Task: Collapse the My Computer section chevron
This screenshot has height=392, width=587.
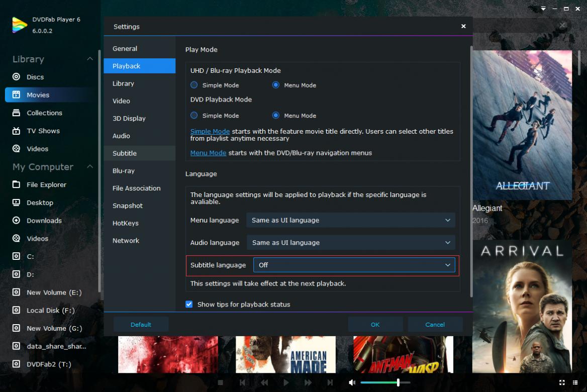Action: pos(90,166)
